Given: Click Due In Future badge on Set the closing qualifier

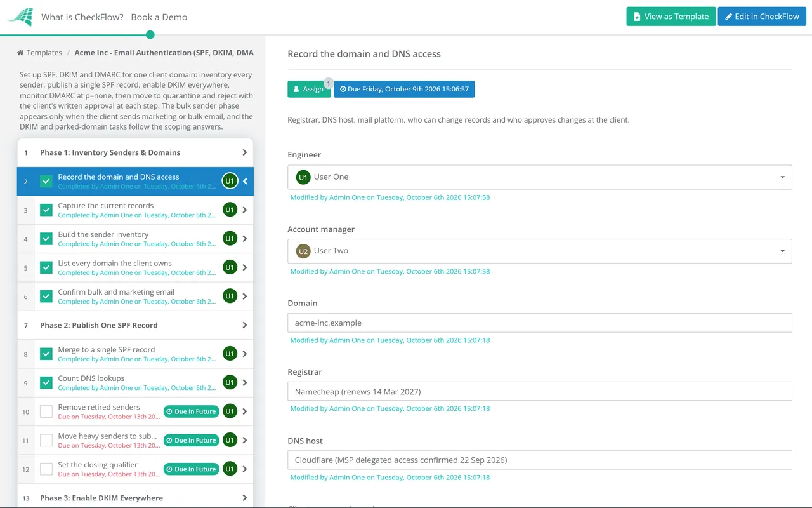Looking at the screenshot, I should click(x=191, y=469).
